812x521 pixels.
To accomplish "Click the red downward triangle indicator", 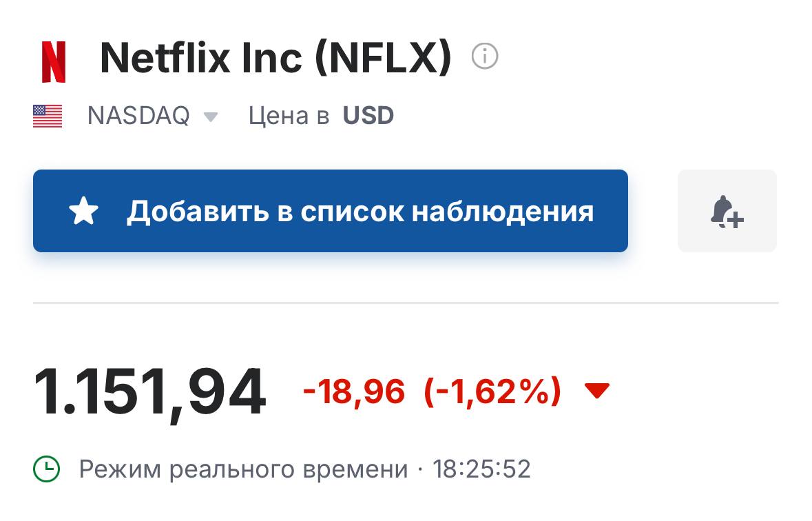I will coord(596,391).
